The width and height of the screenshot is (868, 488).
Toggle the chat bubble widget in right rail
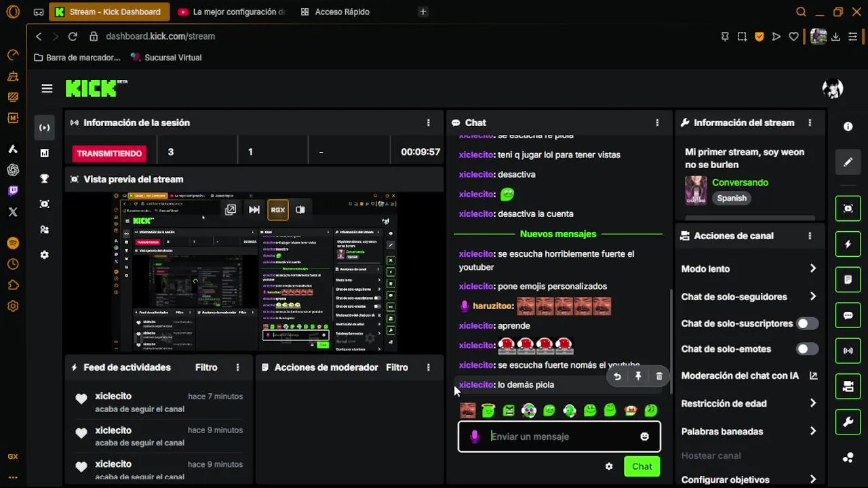(x=848, y=315)
